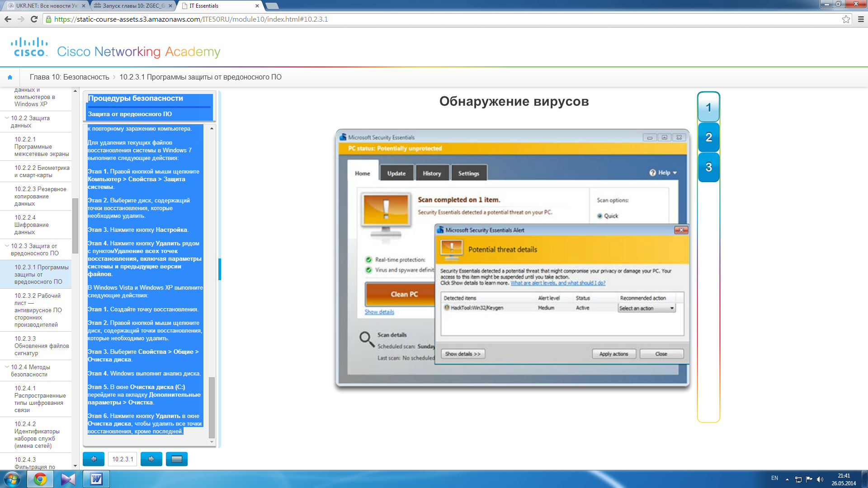This screenshot has width=868, height=488.
Task: Go back using browser back arrow
Action: pyautogui.click(x=8, y=19)
